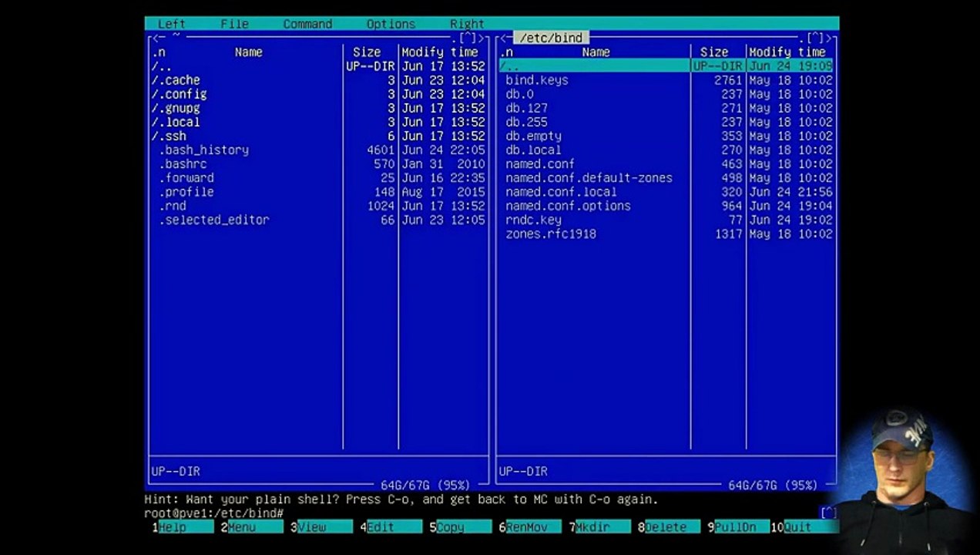980x555 pixels.
Task: Sort right panel by Modify time header
Action: coord(787,52)
